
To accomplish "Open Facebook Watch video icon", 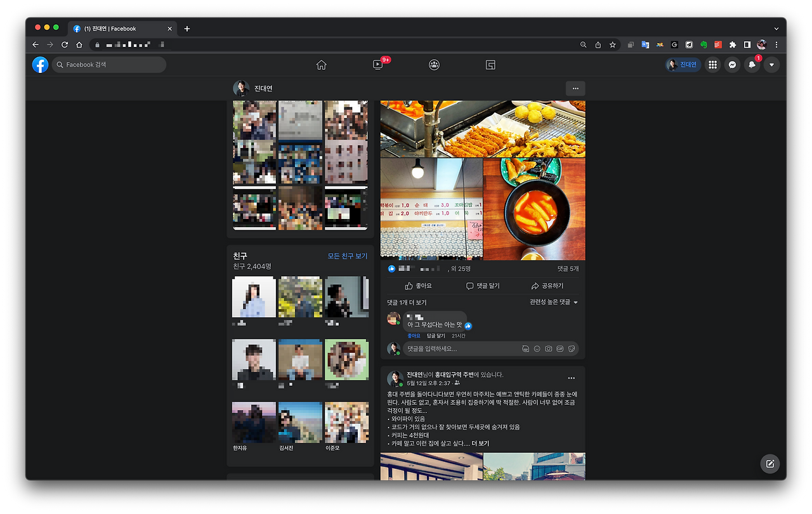I will point(378,65).
